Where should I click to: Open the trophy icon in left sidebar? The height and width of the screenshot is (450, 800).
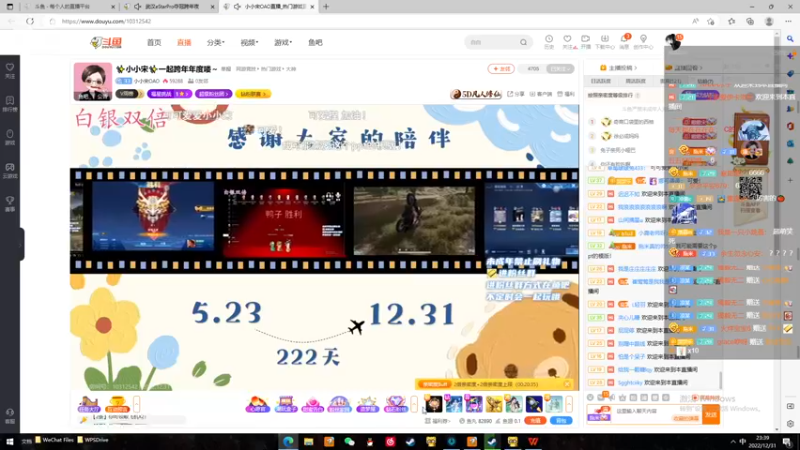pos(10,204)
